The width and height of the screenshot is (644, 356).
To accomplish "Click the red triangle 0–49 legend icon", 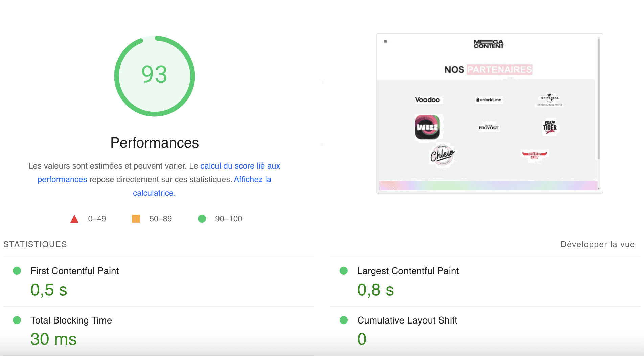I will tap(74, 219).
